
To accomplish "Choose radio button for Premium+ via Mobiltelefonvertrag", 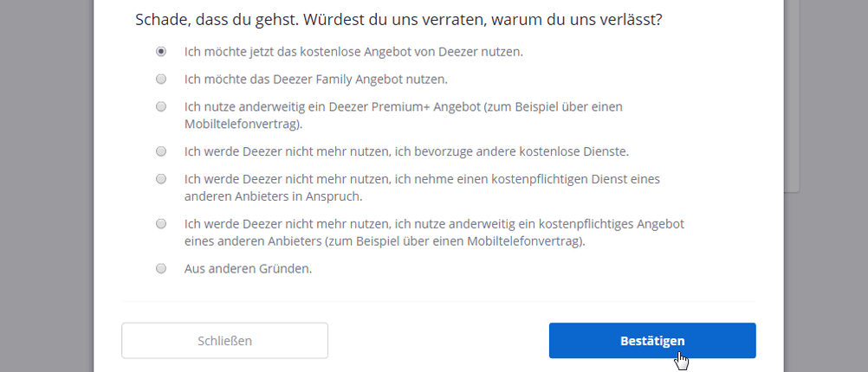I will coord(161,106).
